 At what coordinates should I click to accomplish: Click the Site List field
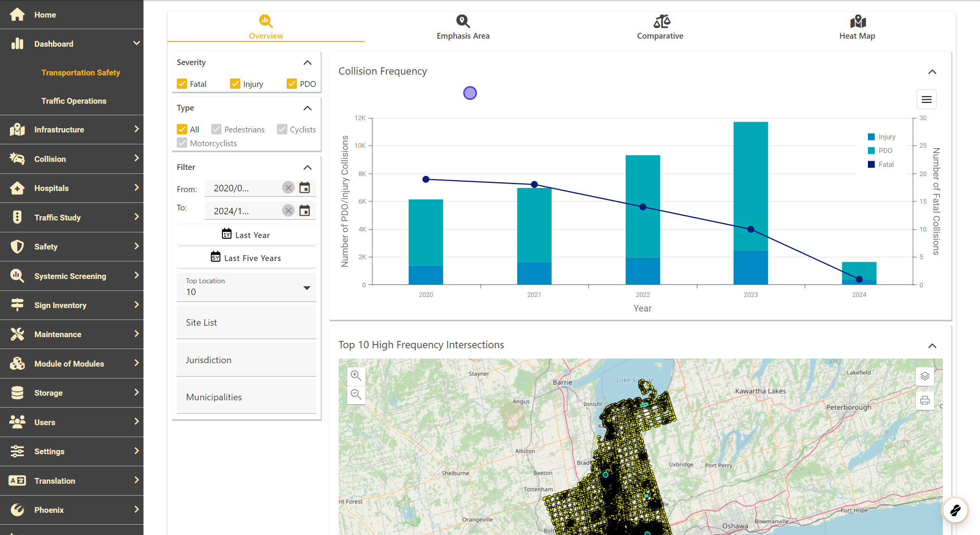pos(246,322)
